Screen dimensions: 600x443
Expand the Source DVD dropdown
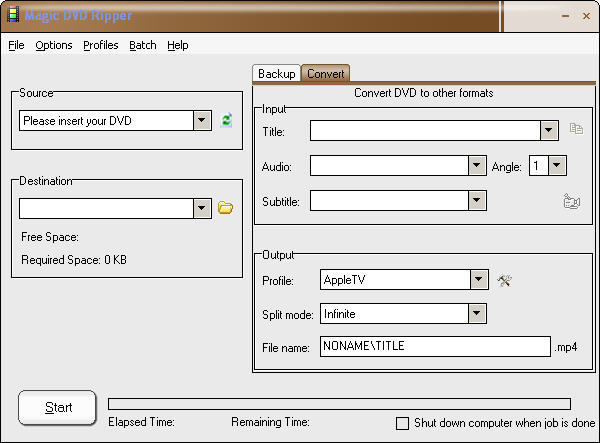click(x=202, y=121)
